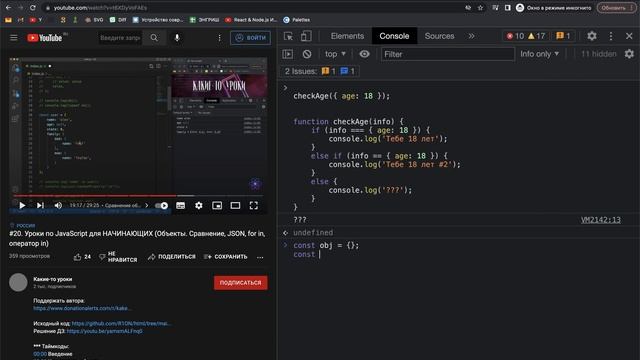
Task: Open the channel avatar of Какие-то уроки
Action: (x=18, y=282)
